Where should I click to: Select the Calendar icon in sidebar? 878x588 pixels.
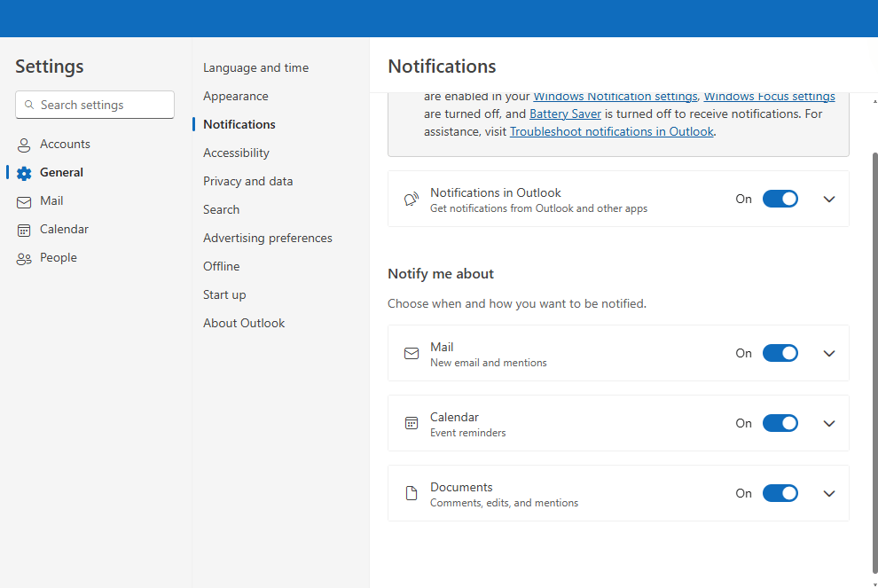pos(24,229)
